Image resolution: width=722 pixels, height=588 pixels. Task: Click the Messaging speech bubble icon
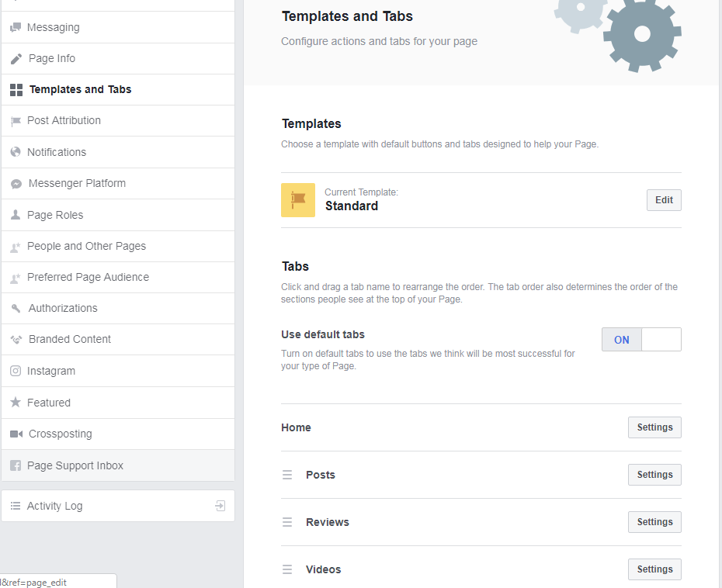coord(16,27)
